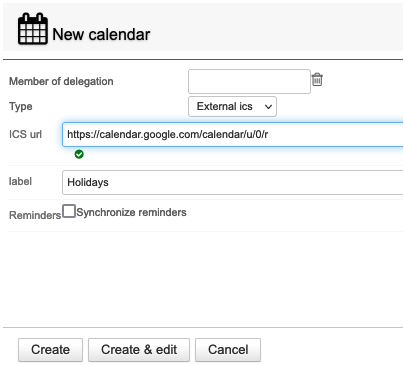The image size is (404, 365).
Task: Click the New calendar heading text
Action: (x=101, y=34)
